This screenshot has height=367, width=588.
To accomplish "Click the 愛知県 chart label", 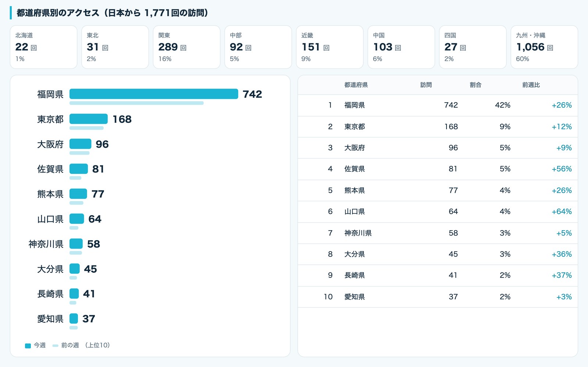I will pos(50,319).
